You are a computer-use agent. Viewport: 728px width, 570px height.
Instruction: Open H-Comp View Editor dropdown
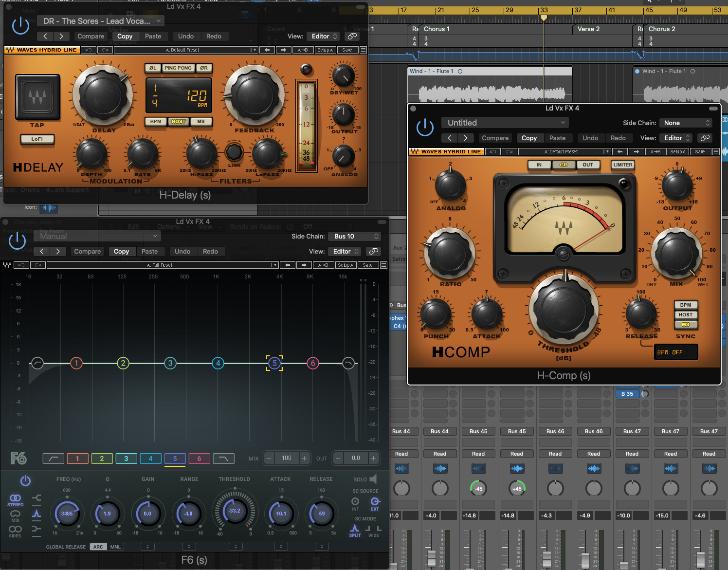pos(676,138)
